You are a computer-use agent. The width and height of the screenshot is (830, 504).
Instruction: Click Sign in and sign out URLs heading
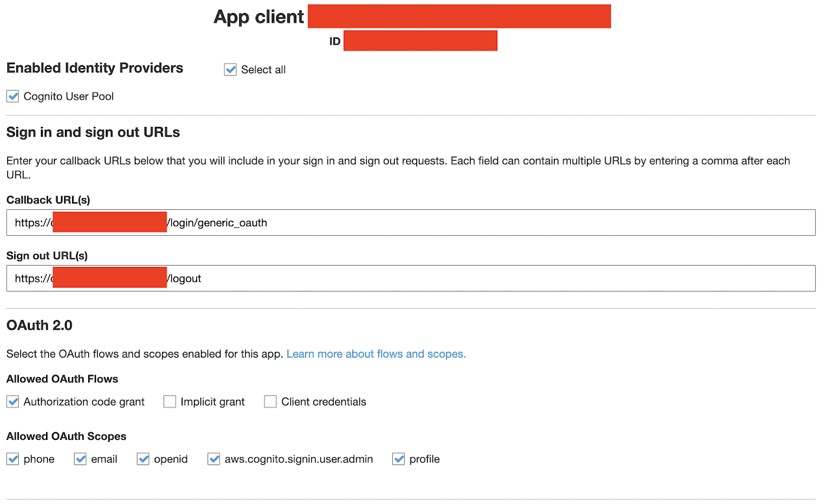[93, 132]
